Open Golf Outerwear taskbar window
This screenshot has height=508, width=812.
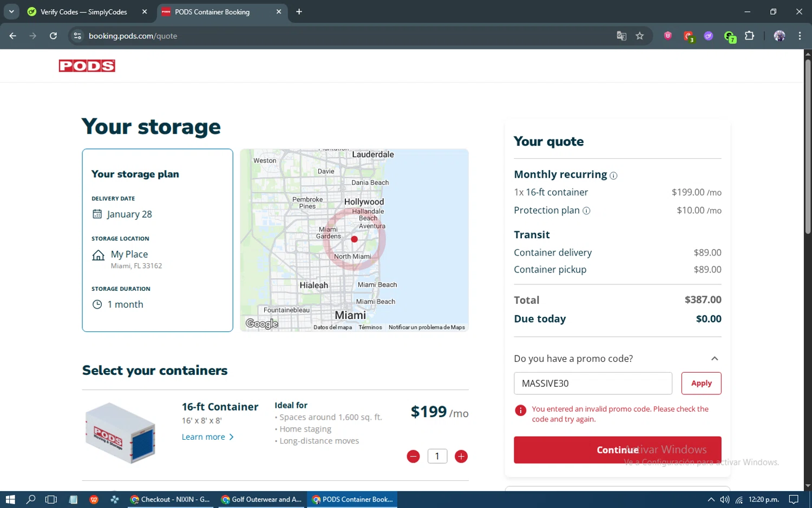(262, 499)
